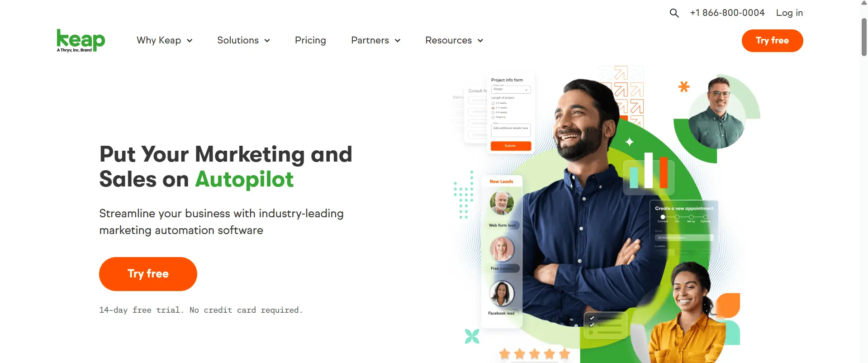
Task: Click the checklist card graphic
Action: (605, 325)
